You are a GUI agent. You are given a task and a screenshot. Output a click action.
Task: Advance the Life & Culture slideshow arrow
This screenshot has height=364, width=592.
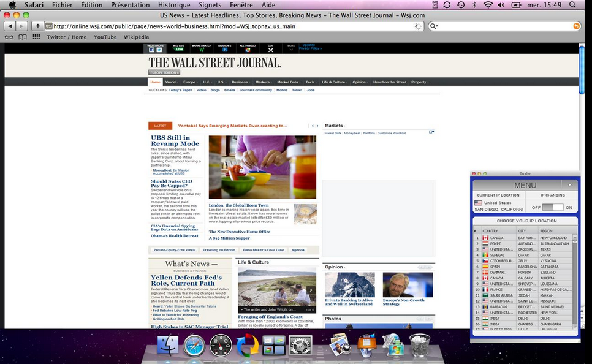click(311, 290)
